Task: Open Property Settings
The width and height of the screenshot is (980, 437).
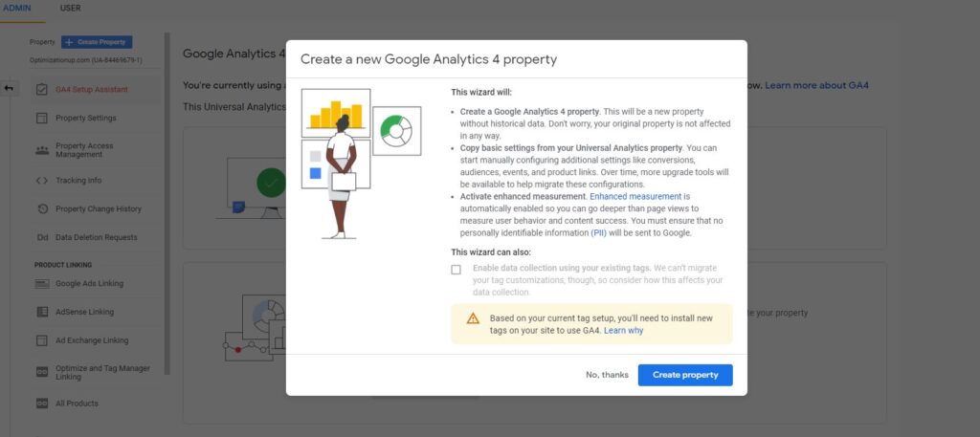Action: coord(85,118)
